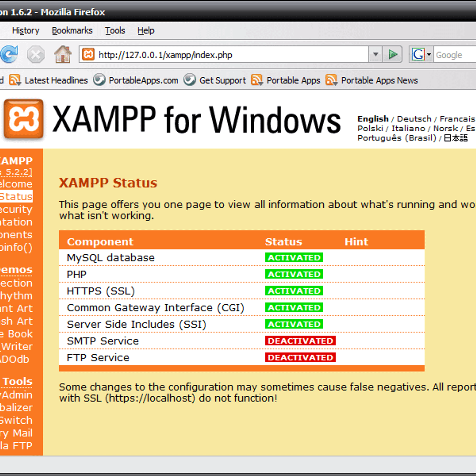Click the PHP ACTIVATED status badge
Image resolution: width=476 pixels, height=476 pixels.
294,274
